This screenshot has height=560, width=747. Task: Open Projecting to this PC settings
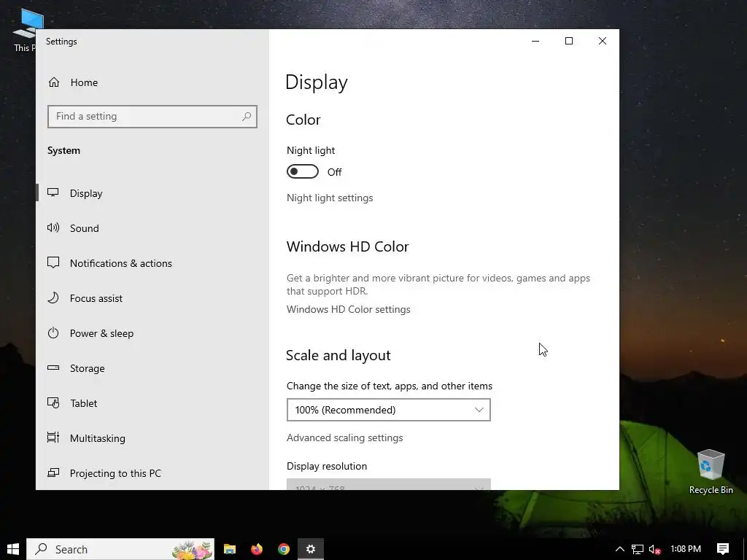point(152,472)
